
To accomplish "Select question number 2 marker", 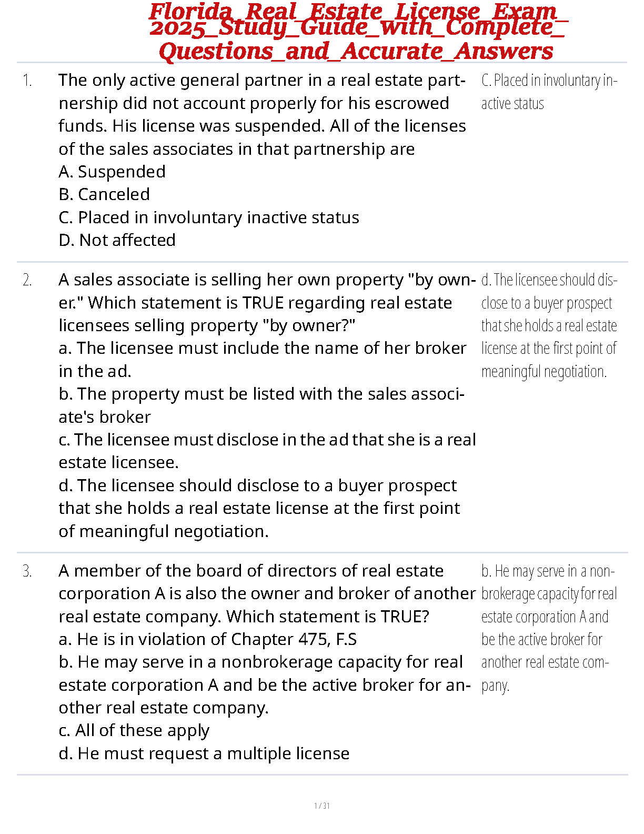I will tap(27, 281).
